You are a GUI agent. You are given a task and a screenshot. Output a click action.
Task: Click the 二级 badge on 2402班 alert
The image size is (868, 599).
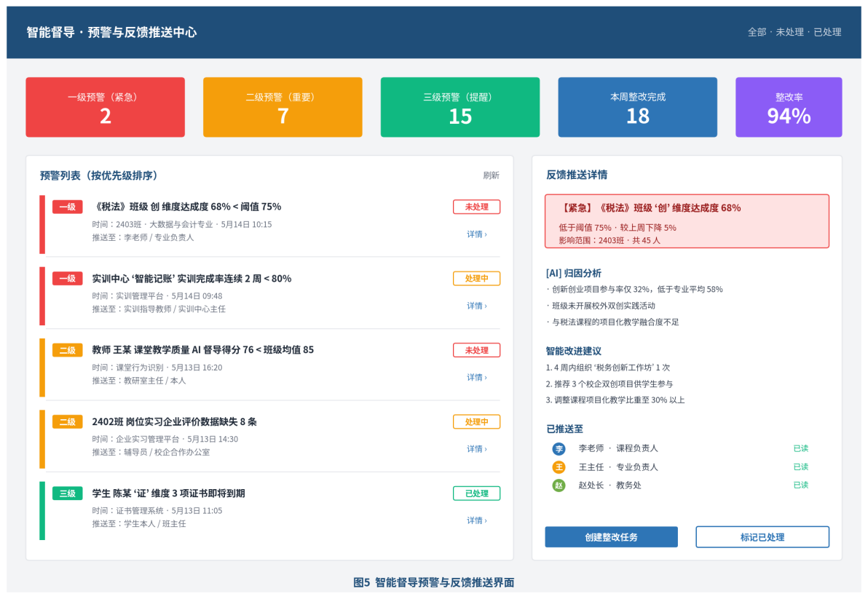click(x=68, y=421)
